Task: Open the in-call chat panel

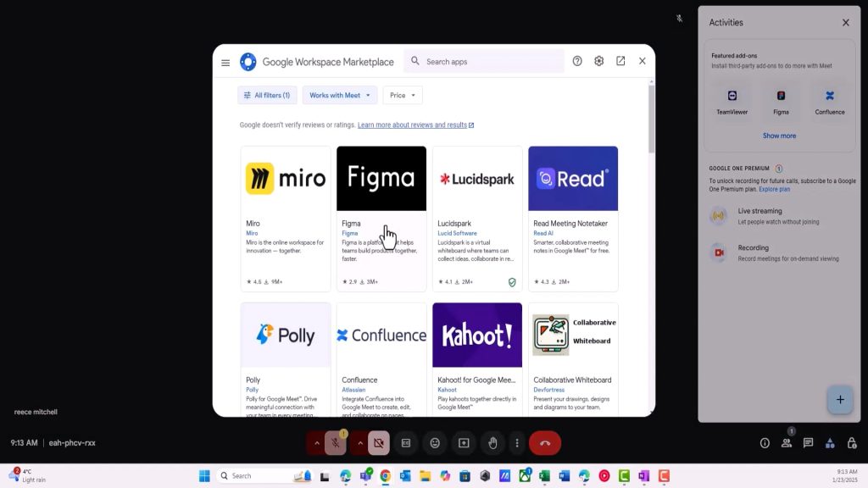Action: click(808, 443)
